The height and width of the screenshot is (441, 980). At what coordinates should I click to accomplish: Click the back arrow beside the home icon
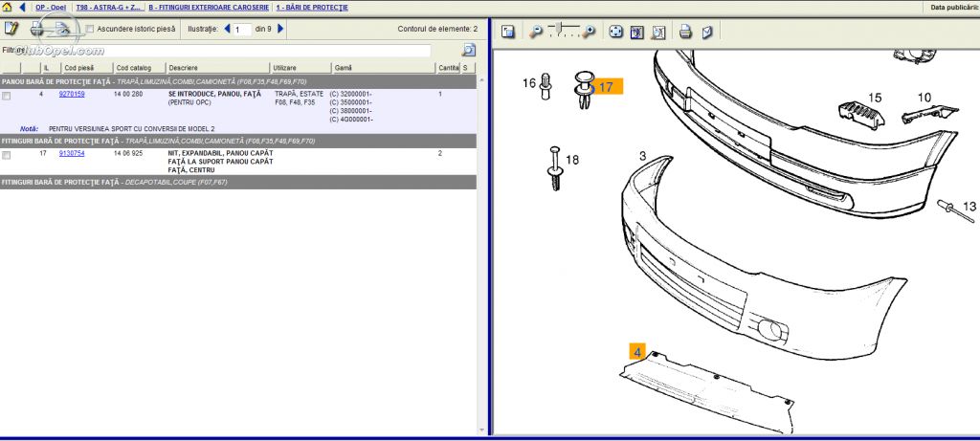[x=23, y=8]
